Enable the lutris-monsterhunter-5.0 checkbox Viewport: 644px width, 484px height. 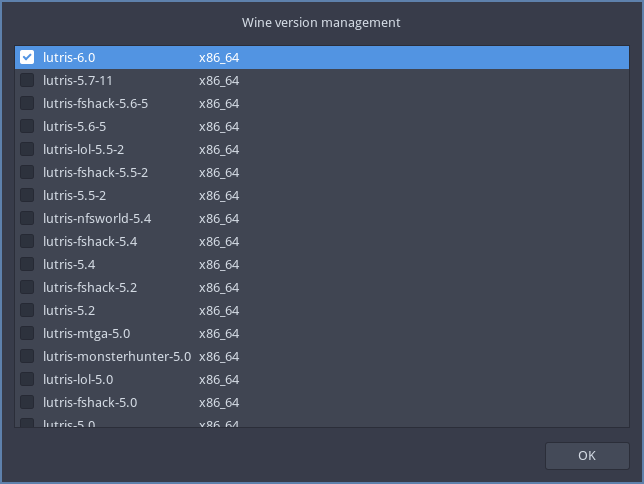[27, 356]
